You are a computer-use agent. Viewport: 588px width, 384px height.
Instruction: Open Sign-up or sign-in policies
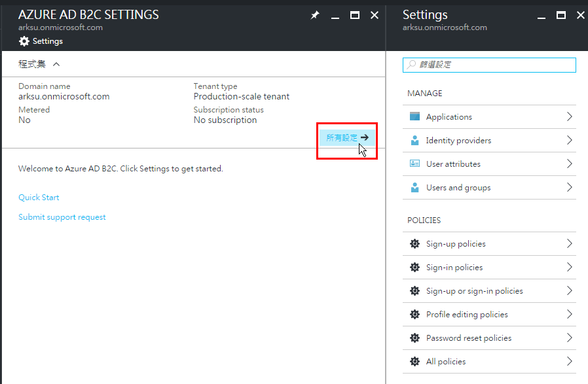489,291
